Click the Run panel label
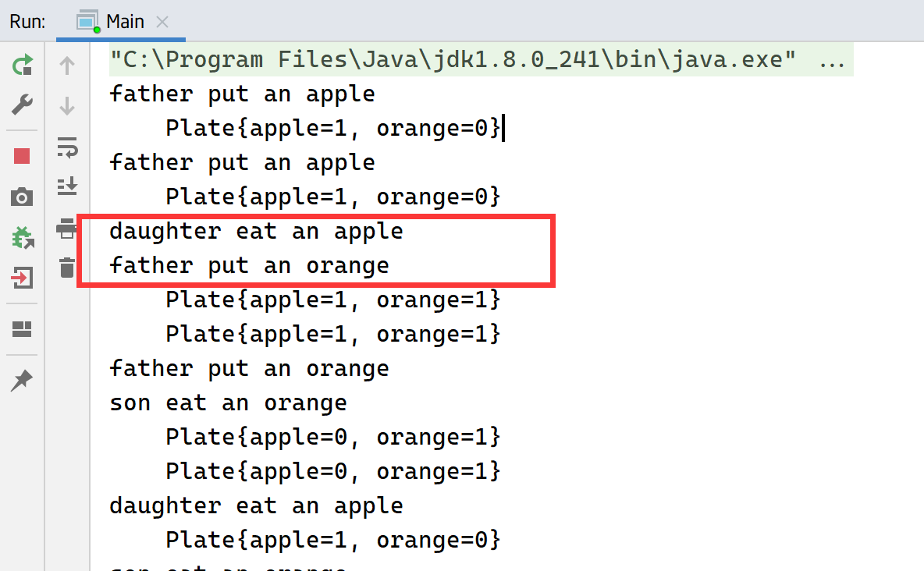 (x=27, y=22)
